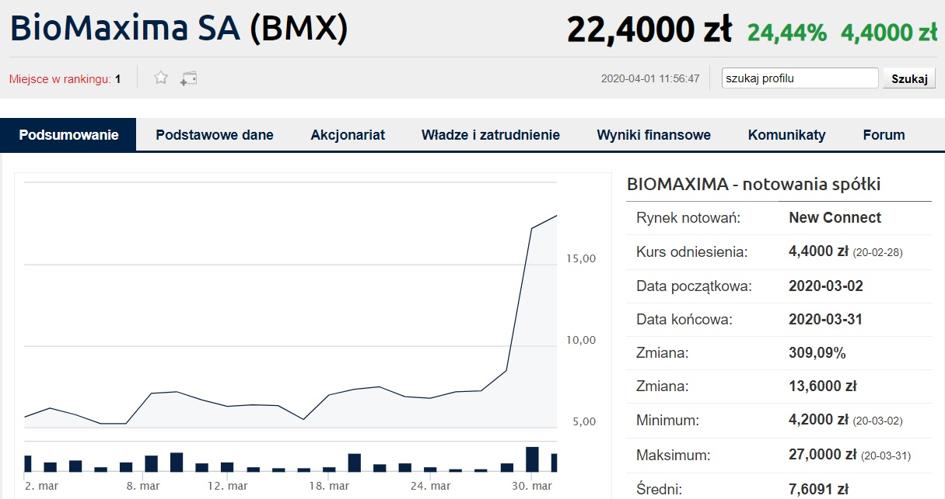
Task: Switch to the Forum tab
Action: (x=884, y=135)
